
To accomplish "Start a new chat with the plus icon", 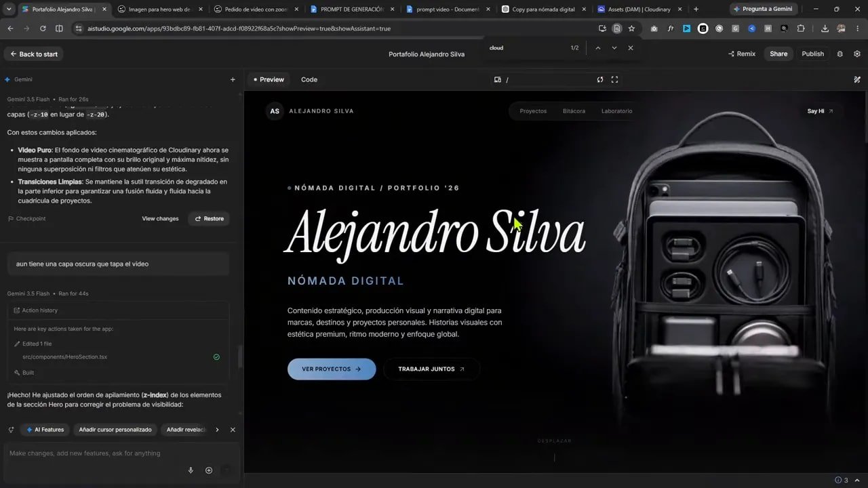I will point(233,79).
